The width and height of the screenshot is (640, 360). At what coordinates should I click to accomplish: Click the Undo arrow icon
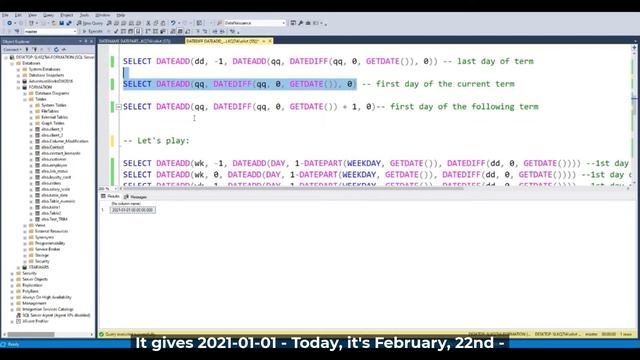pos(173,23)
